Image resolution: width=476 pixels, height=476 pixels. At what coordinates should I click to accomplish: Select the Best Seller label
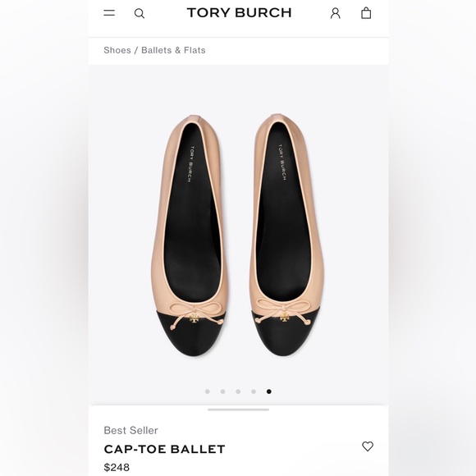[x=130, y=430]
